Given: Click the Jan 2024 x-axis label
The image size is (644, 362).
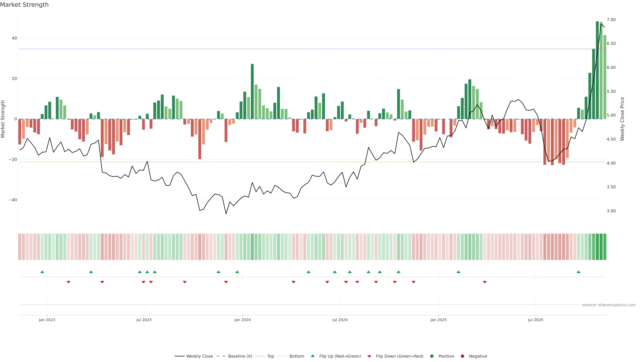Looking at the screenshot, I should click(x=242, y=320).
